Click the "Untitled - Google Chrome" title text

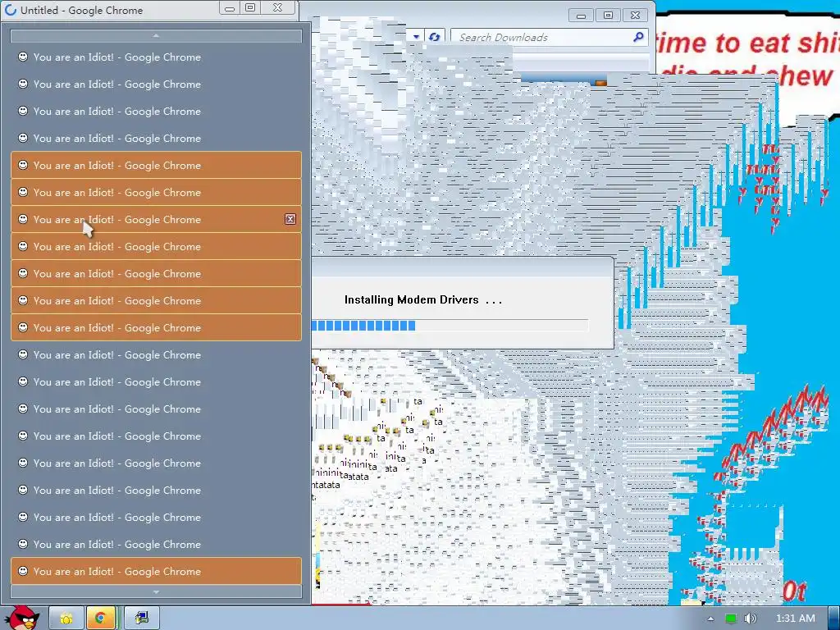81,10
